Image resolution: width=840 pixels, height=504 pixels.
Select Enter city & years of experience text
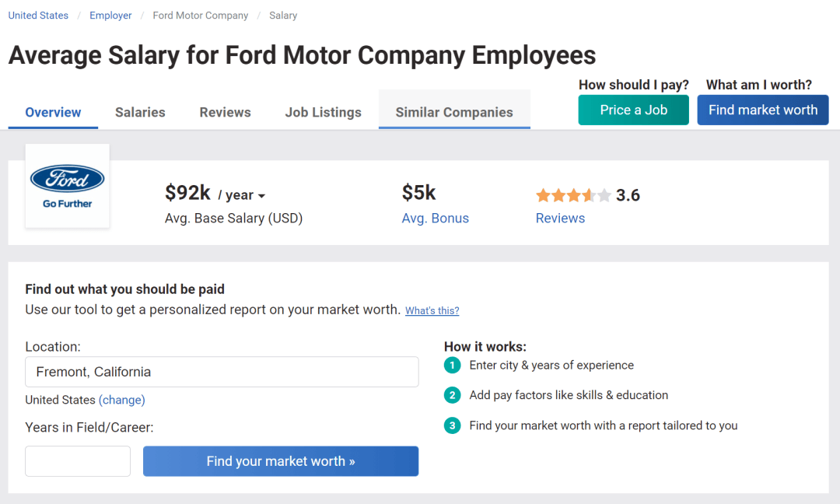click(x=551, y=366)
